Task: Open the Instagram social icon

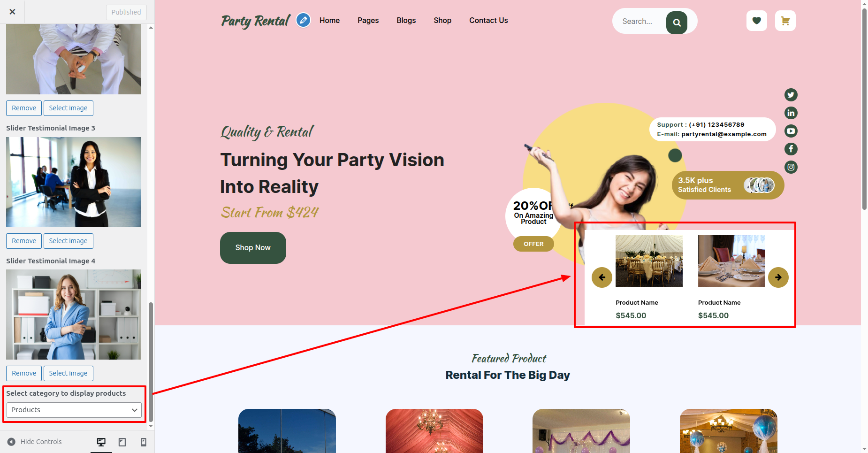Action: [x=791, y=167]
